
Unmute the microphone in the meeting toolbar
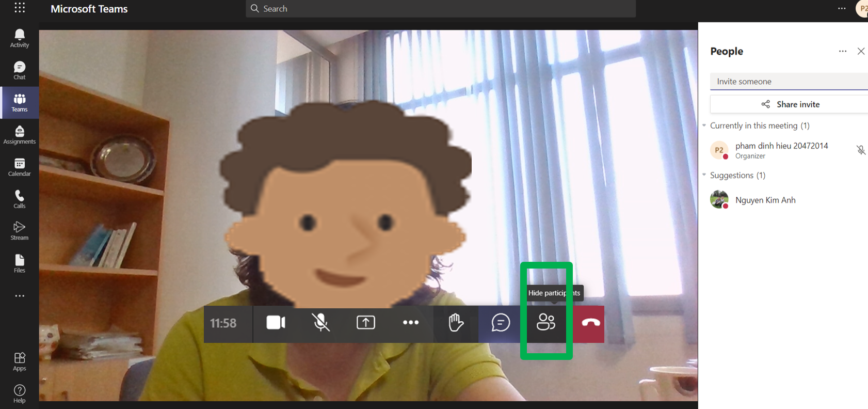(x=320, y=323)
